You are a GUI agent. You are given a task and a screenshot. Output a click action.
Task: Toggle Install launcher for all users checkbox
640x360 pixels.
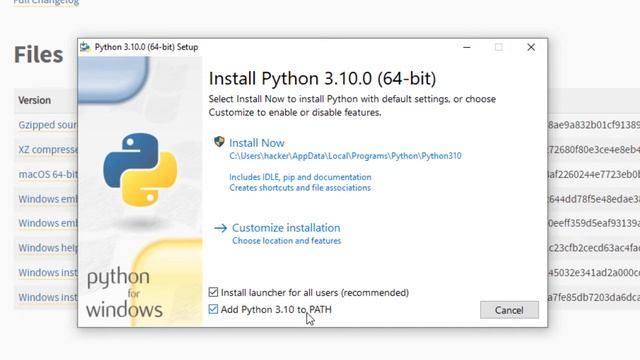213,292
